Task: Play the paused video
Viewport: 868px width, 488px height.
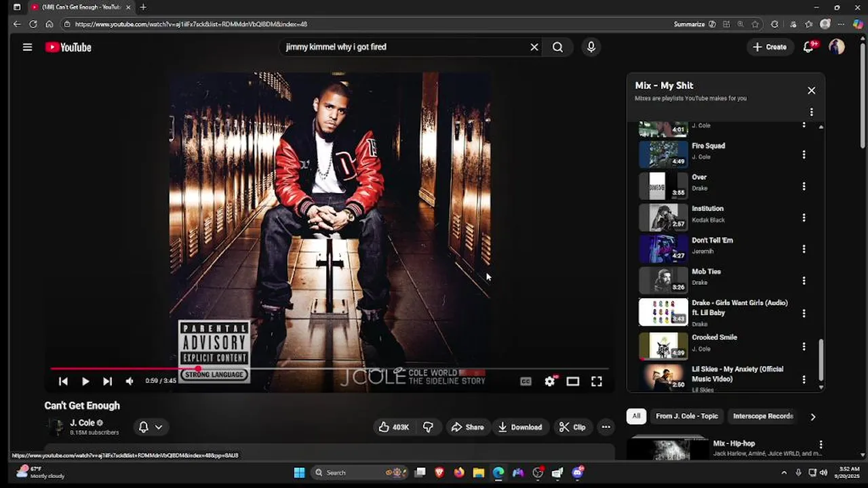Action: tap(85, 382)
